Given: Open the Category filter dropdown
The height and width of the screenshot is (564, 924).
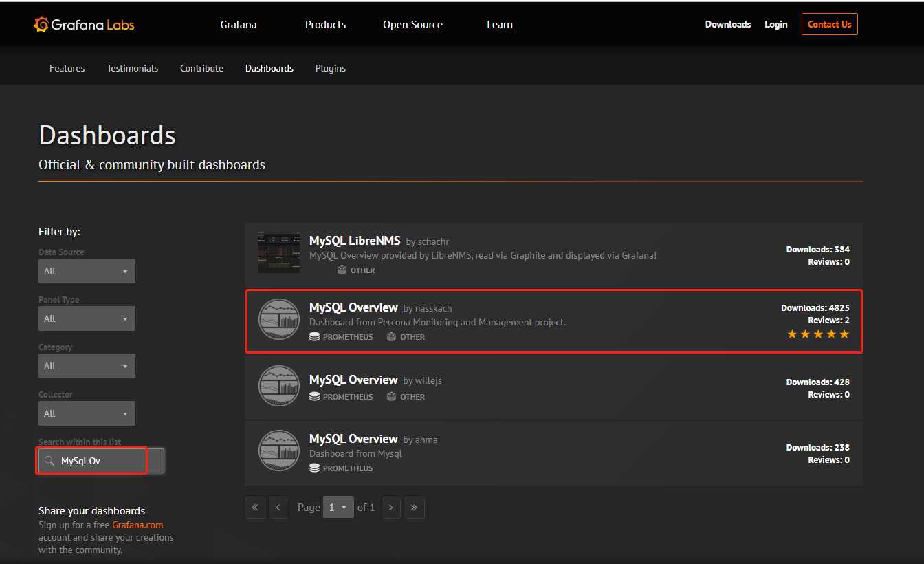Looking at the screenshot, I should [87, 366].
